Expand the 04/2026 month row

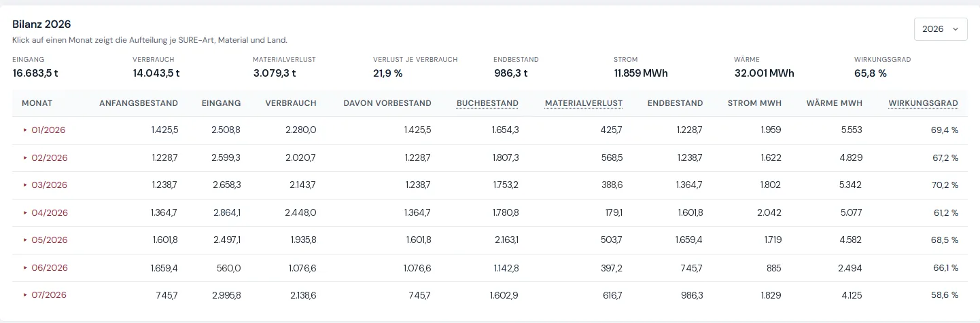pyautogui.click(x=45, y=212)
